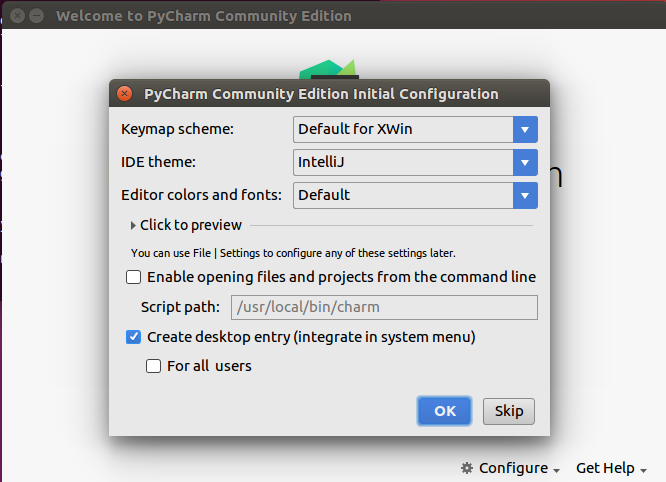Click the File | Settings hint text

pyautogui.click(x=293, y=253)
